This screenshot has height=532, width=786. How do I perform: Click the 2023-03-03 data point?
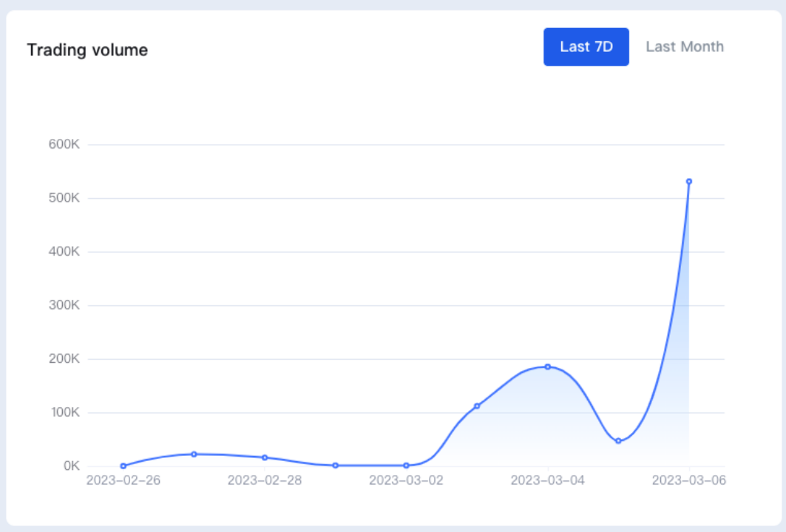(x=477, y=406)
